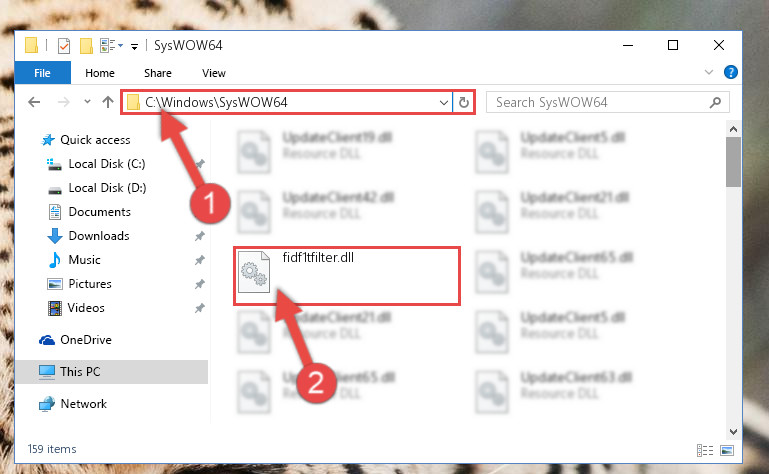Expand the ribbon with the chevron
The width and height of the screenshot is (769, 474).
click(x=709, y=73)
